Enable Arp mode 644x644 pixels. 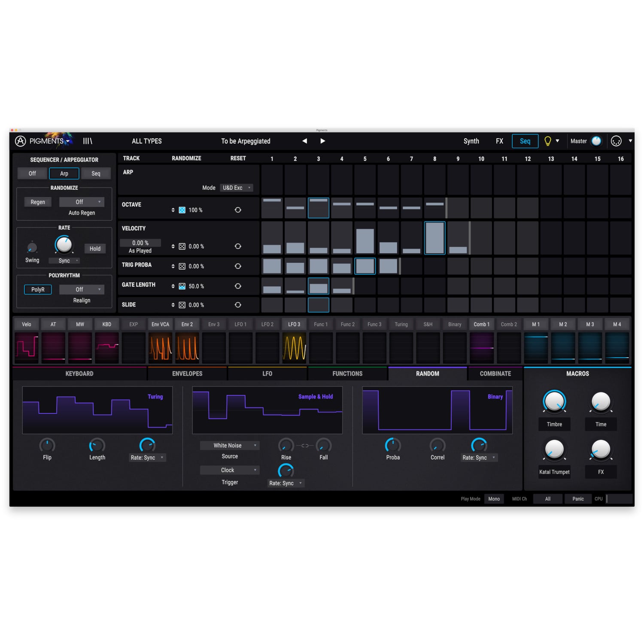tap(64, 173)
